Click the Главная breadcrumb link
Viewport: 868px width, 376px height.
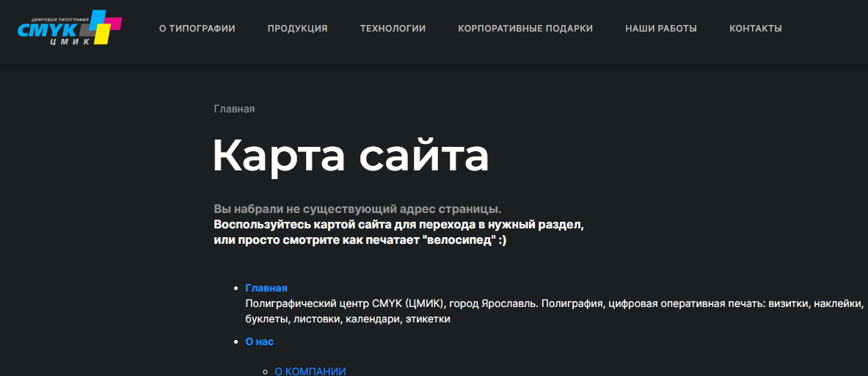coord(234,109)
